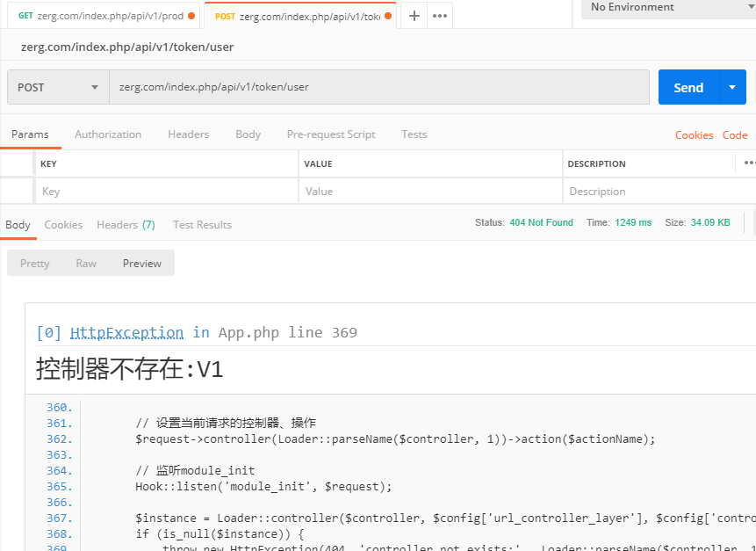756x551 pixels.
Task: Open response Headers (7) tab
Action: tap(126, 225)
